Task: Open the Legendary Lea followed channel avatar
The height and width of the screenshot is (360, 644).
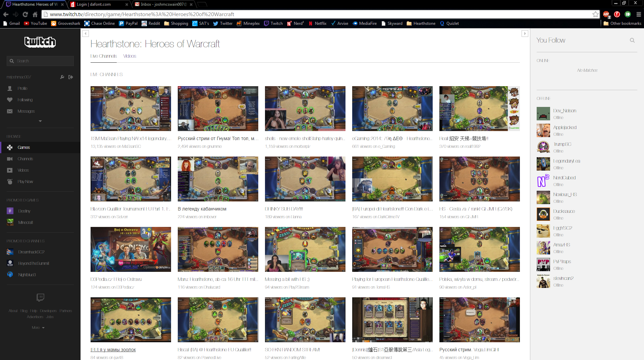Action: pos(543,164)
